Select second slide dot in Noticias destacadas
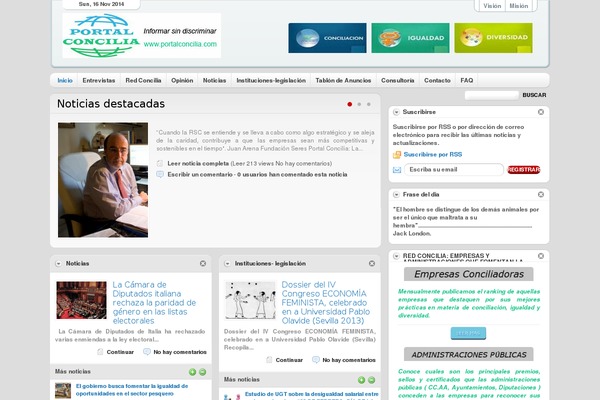Viewport: 600px width, 400px height. pos(359,104)
